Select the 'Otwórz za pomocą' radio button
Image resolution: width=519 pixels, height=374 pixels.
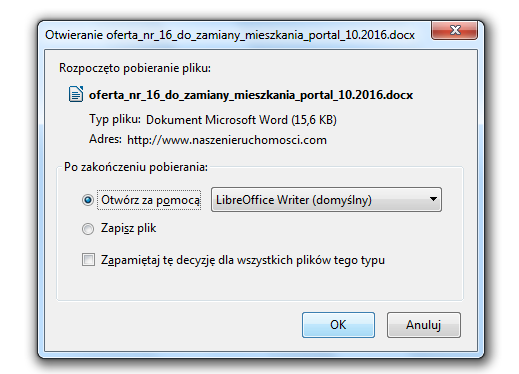tap(88, 200)
